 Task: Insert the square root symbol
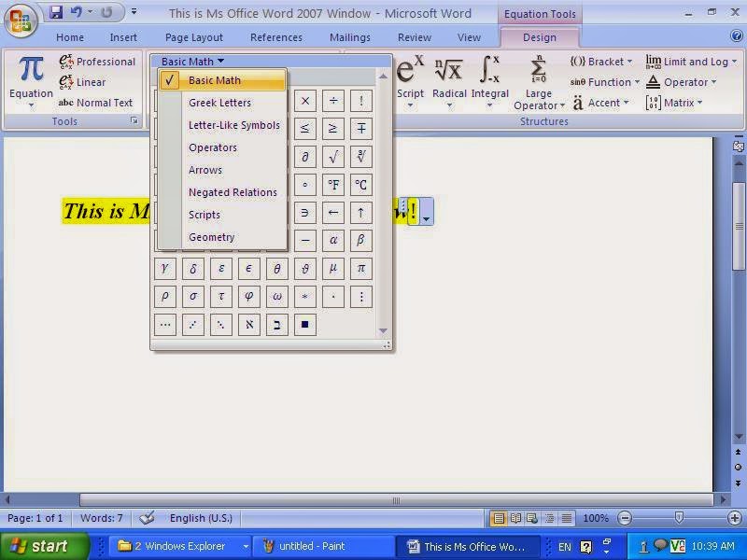pos(333,157)
